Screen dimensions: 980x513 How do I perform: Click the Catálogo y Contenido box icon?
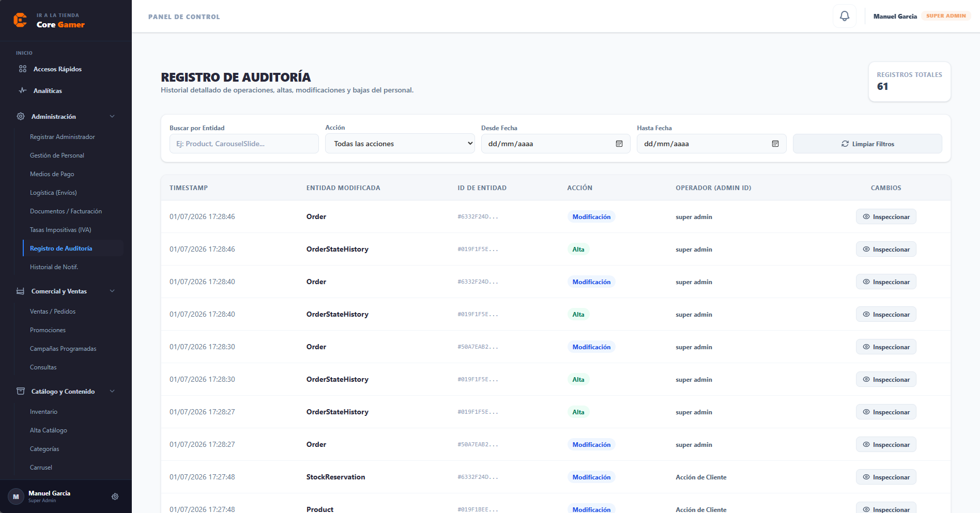point(21,391)
